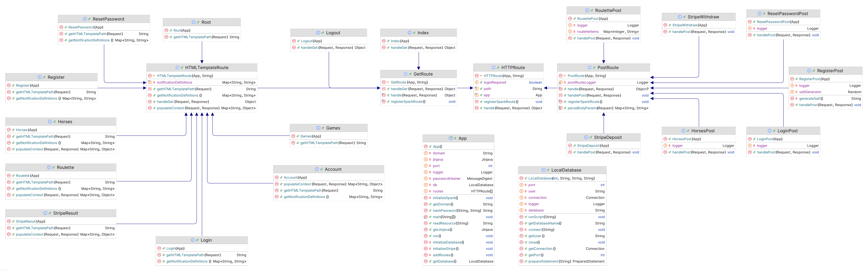Screen dimensions: 868x271
Task: Click the logger field in HorsesPost
Action: pos(699,146)
